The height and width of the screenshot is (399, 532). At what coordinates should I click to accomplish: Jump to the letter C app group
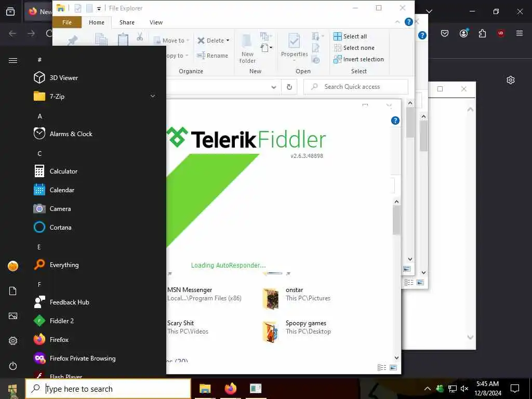tap(39, 153)
